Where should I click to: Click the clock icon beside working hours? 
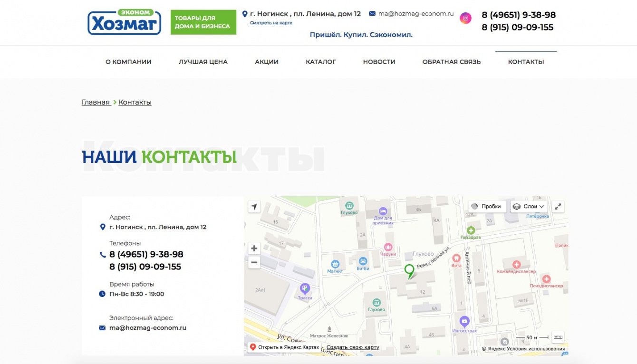click(102, 294)
